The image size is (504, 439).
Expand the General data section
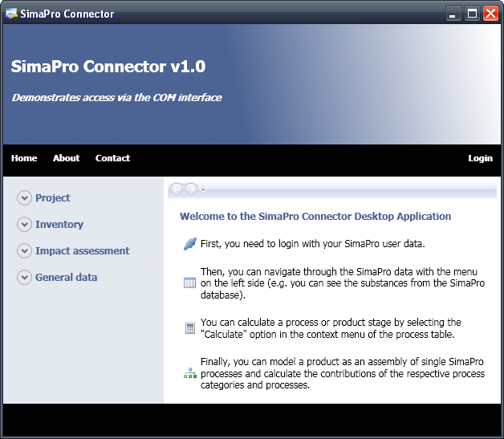click(x=24, y=278)
